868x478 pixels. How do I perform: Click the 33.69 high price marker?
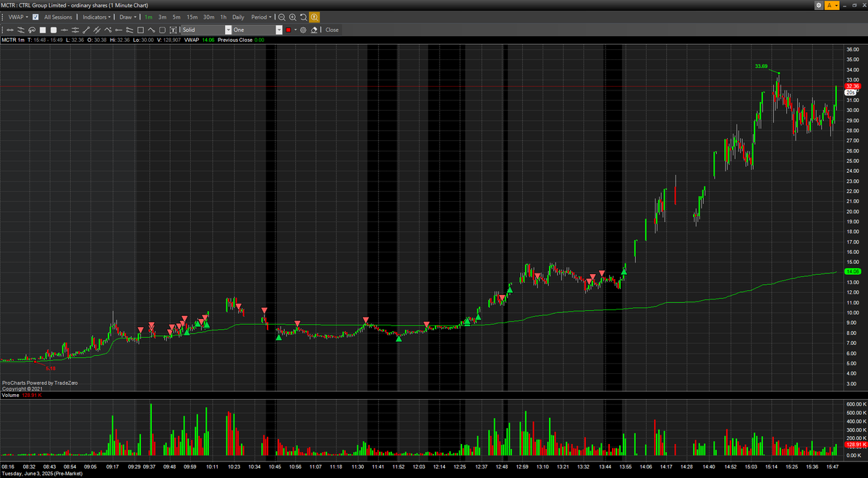761,66
